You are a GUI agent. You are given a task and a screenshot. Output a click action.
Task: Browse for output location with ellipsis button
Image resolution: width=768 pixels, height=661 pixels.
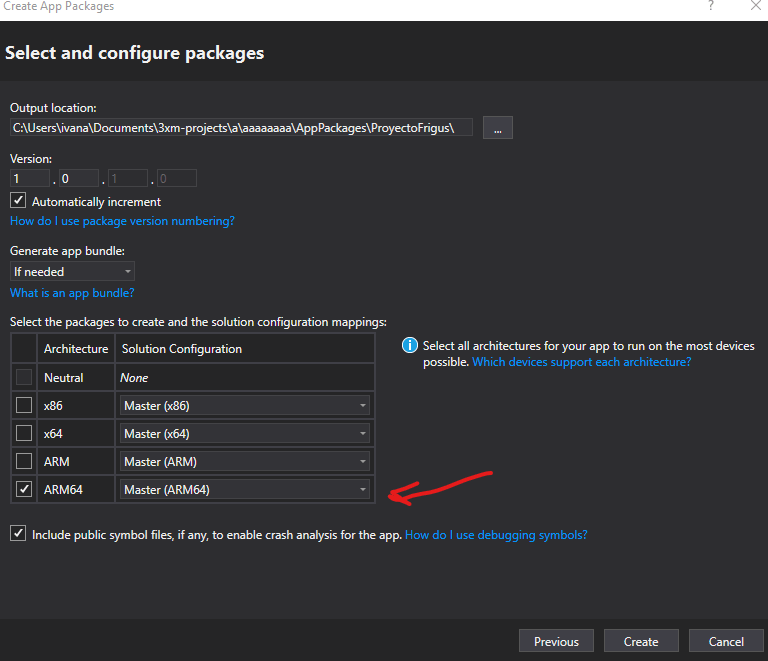point(498,127)
